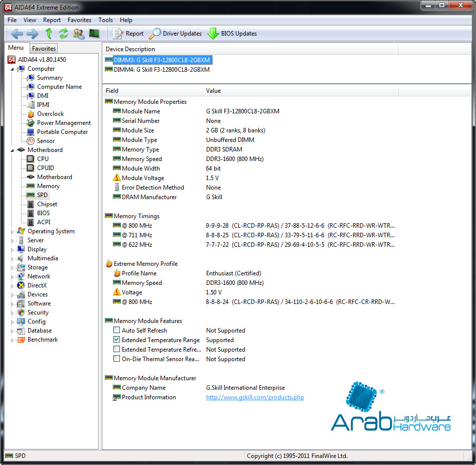Expand the Storage tree node
The image size is (476, 465).
[x=12, y=268]
